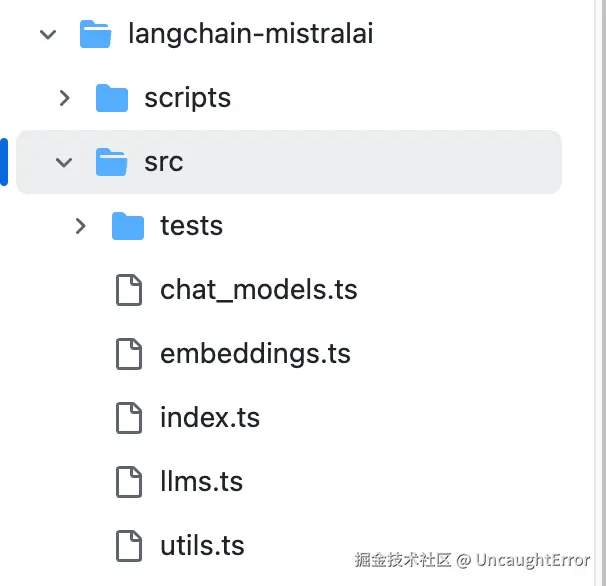Collapse the langchain-mistralai folder chevron

(x=48, y=34)
